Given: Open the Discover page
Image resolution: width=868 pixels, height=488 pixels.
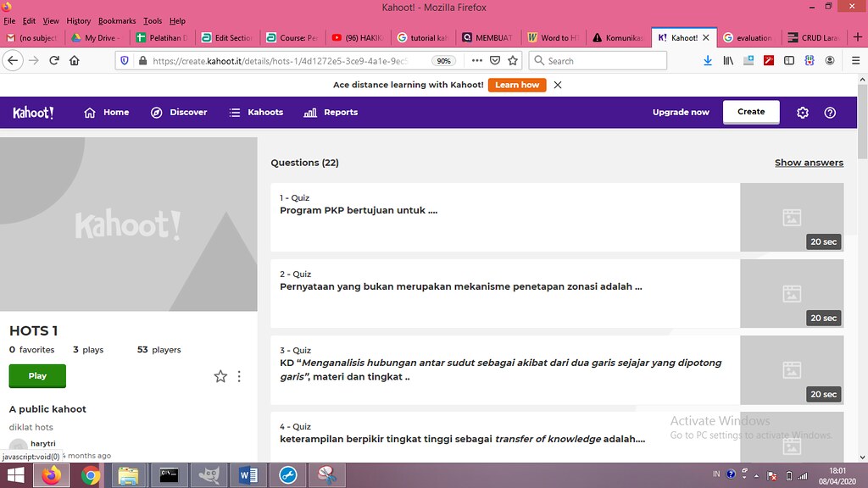Looking at the screenshot, I should coord(179,113).
